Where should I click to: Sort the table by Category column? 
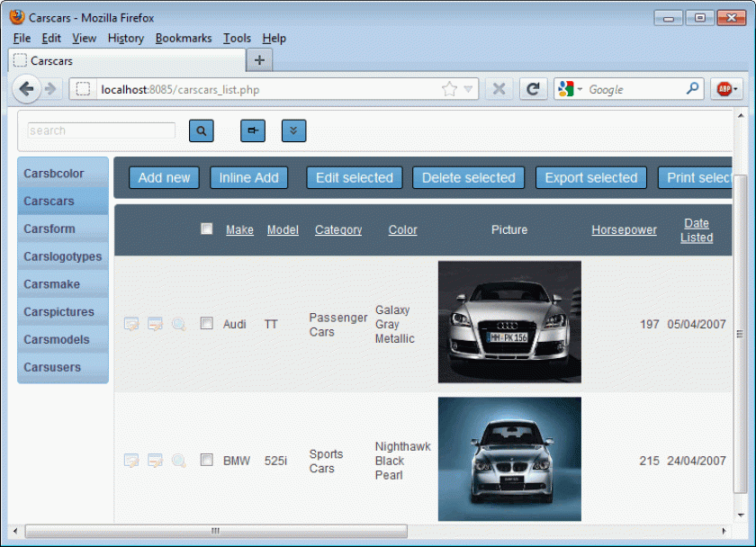(338, 230)
